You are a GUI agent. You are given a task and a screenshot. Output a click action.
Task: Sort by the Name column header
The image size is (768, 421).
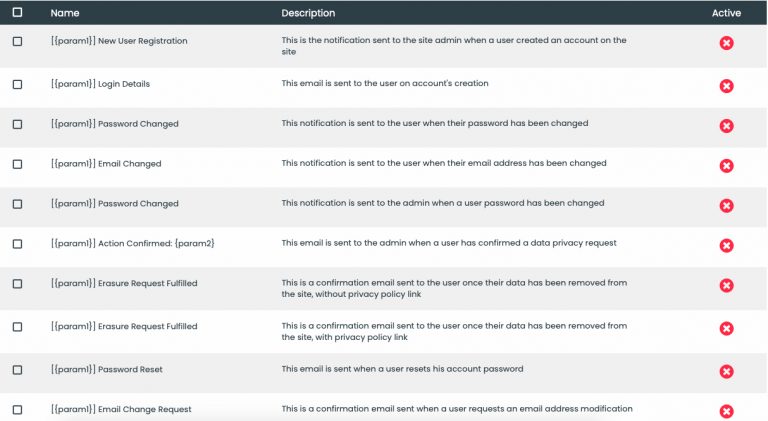[65, 13]
